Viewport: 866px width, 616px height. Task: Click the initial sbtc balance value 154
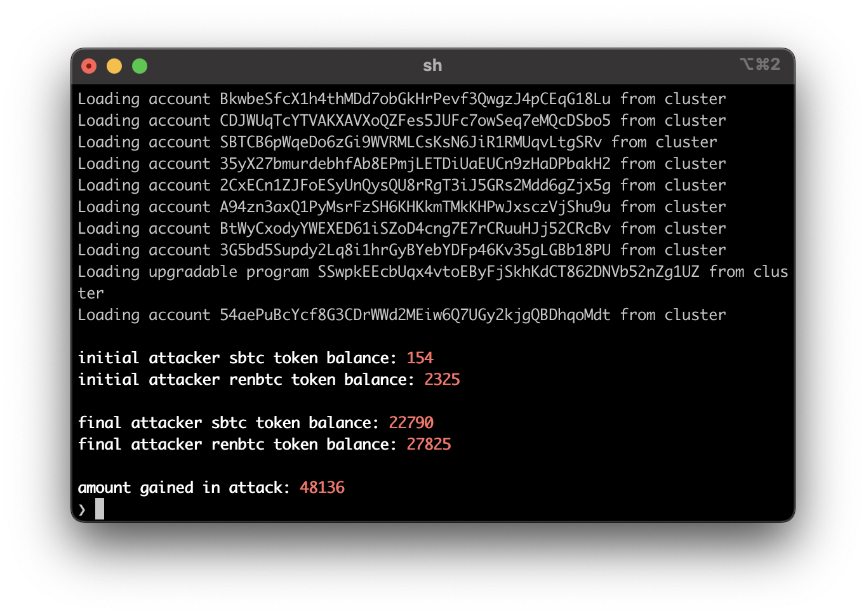(x=420, y=358)
